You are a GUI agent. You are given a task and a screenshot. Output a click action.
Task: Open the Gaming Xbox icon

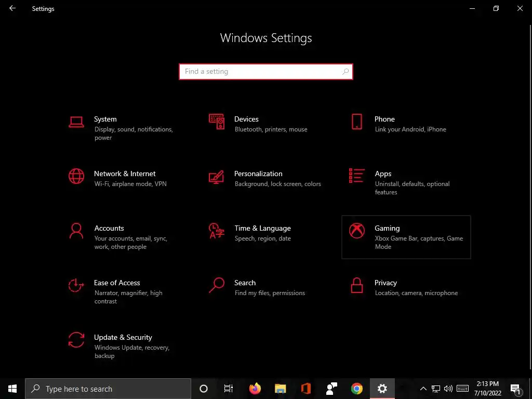356,231
